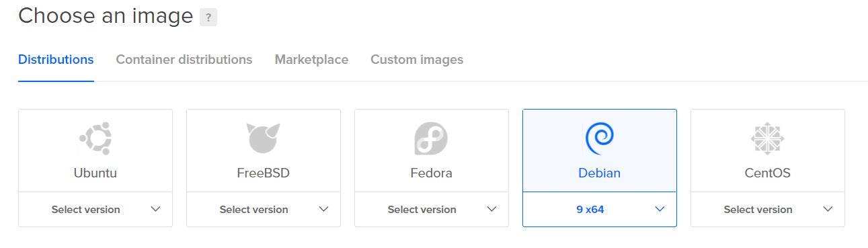868x248 pixels.
Task: Click the FreeBSD daemon logo icon
Action: click(x=263, y=138)
